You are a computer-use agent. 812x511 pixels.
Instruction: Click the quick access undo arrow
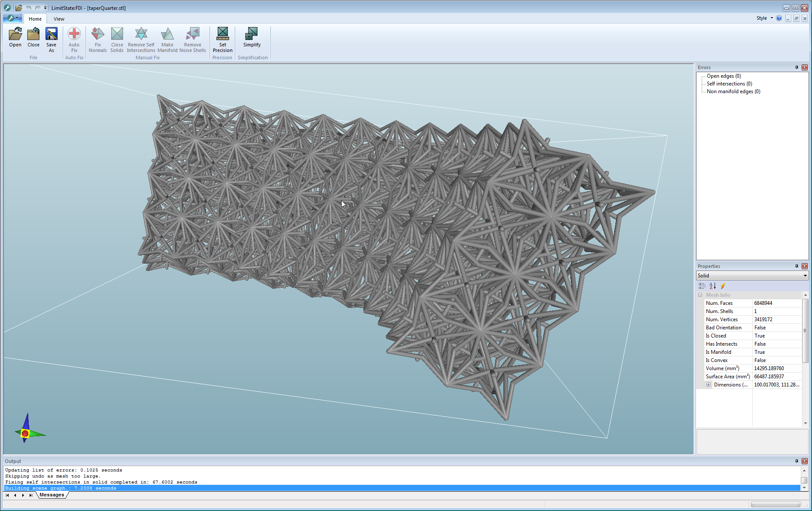pyautogui.click(x=29, y=8)
